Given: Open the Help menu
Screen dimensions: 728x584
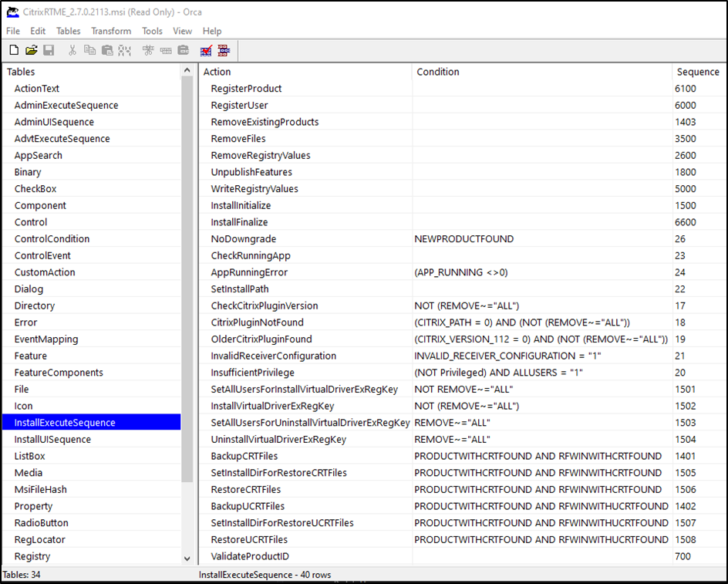Looking at the screenshot, I should [x=212, y=31].
